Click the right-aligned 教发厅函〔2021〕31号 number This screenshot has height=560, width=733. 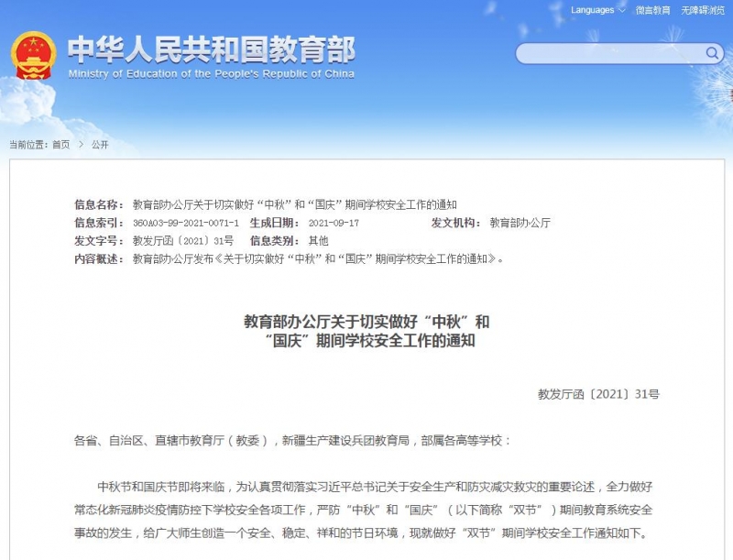[598, 394]
